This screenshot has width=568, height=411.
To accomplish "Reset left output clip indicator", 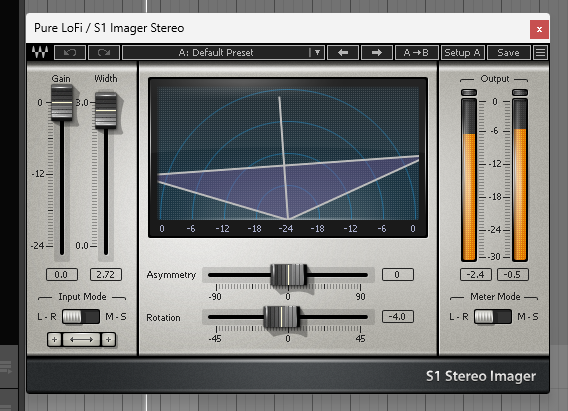I will pos(469,92).
